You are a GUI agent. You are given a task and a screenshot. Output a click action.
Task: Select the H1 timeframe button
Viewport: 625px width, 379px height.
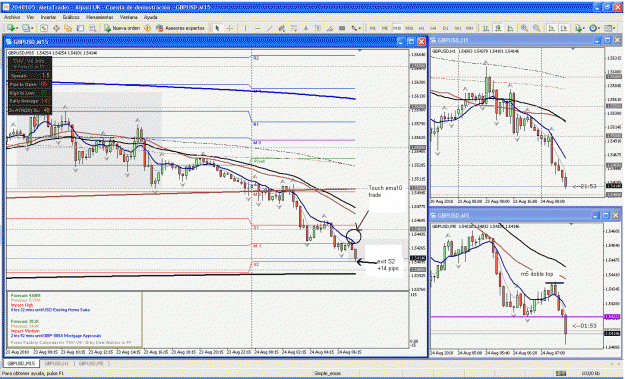coord(421,28)
